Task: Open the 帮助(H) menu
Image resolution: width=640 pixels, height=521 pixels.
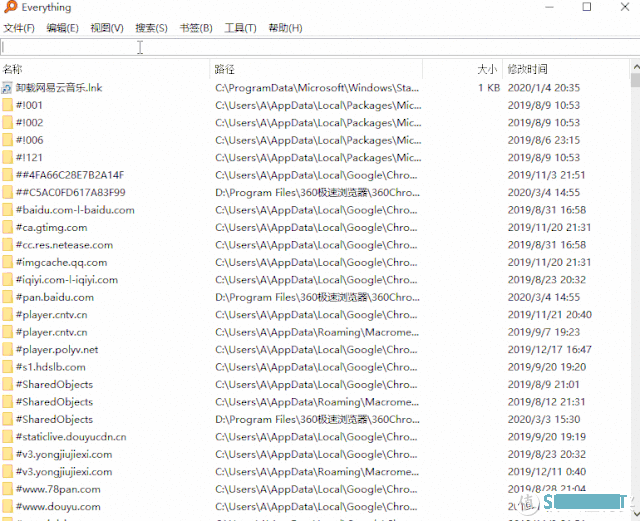Action: [285, 28]
